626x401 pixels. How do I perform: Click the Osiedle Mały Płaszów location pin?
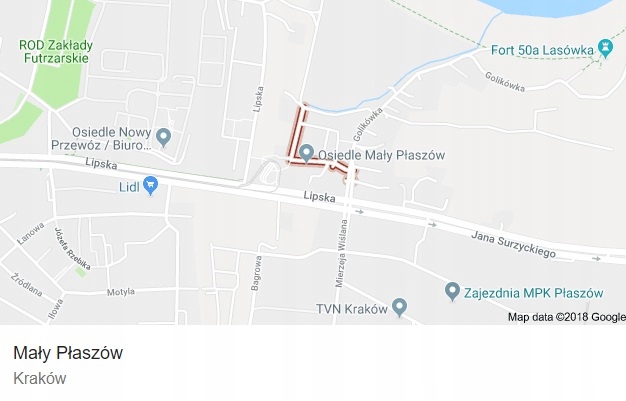(x=306, y=153)
